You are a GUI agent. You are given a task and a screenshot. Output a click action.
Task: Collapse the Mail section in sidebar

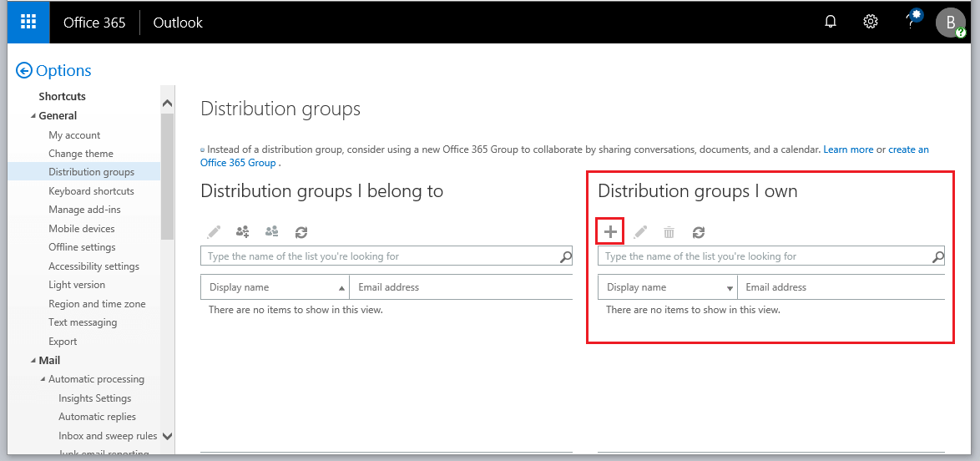tap(33, 361)
